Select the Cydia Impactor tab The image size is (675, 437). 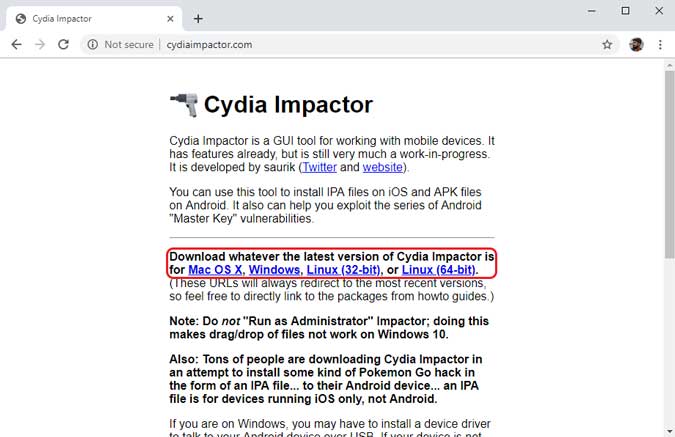click(x=90, y=18)
